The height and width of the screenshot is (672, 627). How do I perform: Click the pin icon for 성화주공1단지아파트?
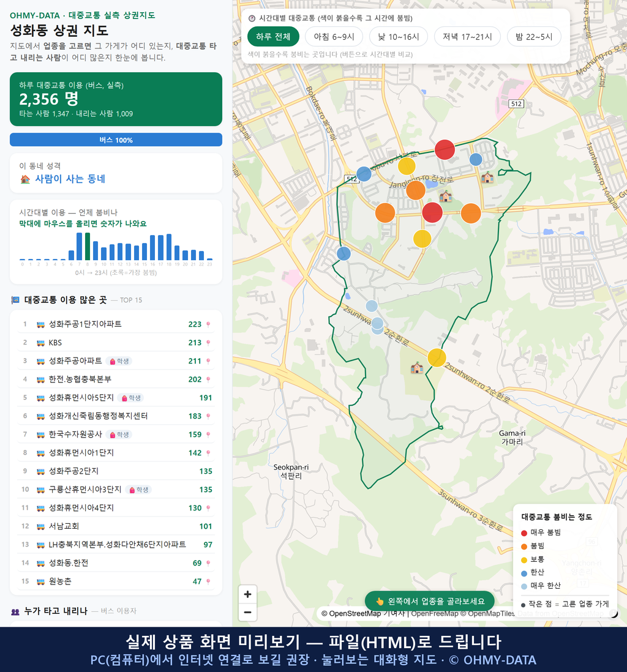(208, 324)
